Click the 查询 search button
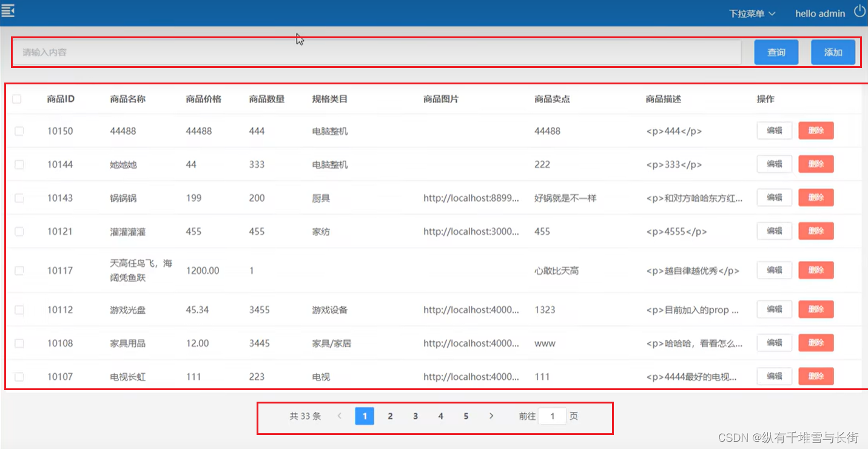Image resolution: width=868 pixels, height=449 pixels. tap(776, 52)
